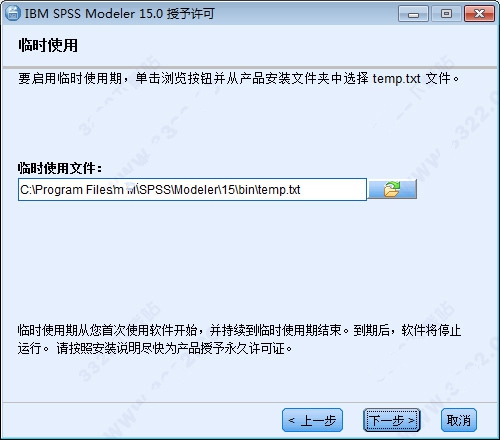Click the instruction sentence about 浏览按钮
The width and height of the screenshot is (500, 440).
pos(239,79)
